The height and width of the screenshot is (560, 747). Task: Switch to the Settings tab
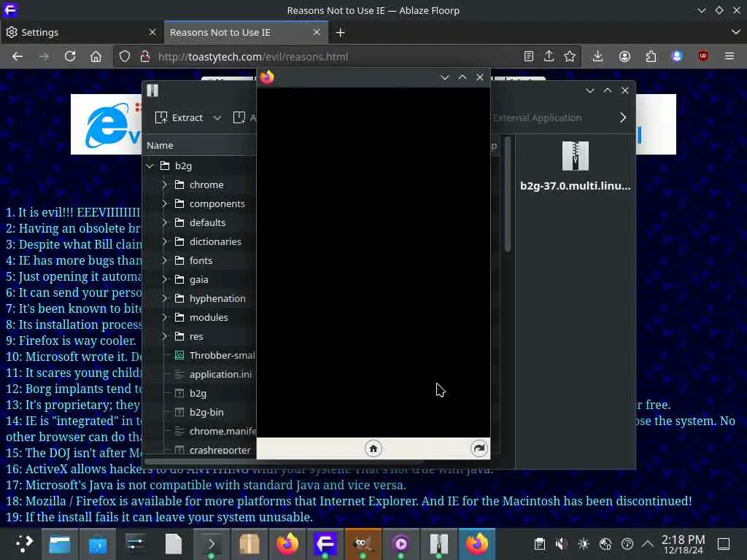click(x=82, y=32)
